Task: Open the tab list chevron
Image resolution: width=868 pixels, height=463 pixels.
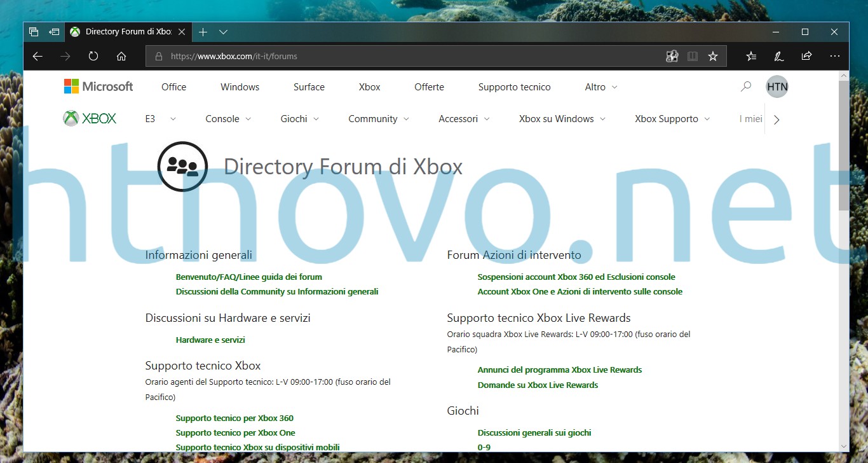Action: coord(223,31)
